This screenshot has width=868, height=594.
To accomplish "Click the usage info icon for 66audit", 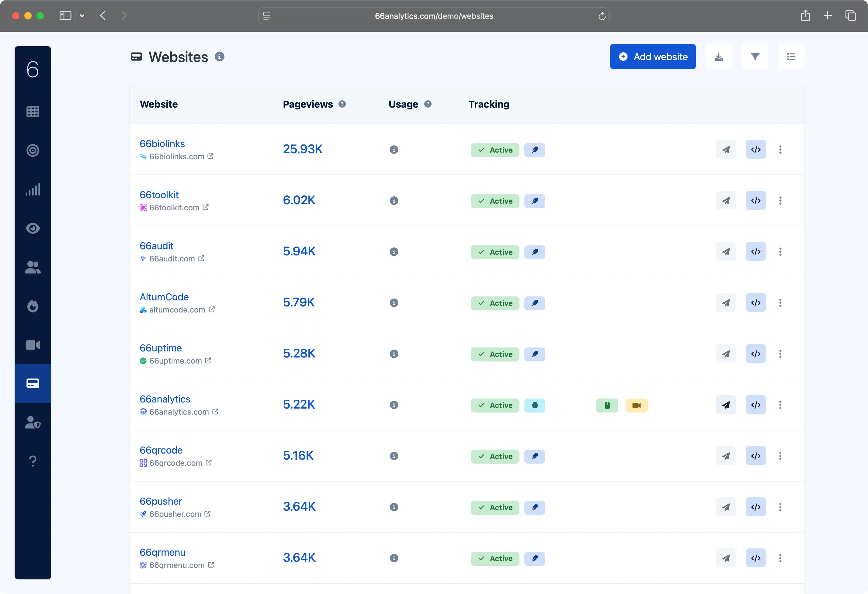I will click(394, 252).
